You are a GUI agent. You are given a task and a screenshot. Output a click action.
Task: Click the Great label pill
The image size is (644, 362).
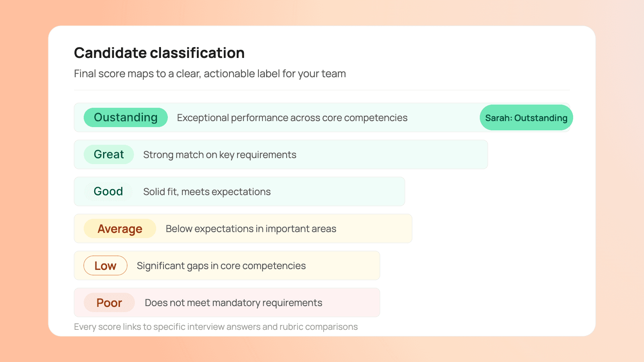pos(109,154)
